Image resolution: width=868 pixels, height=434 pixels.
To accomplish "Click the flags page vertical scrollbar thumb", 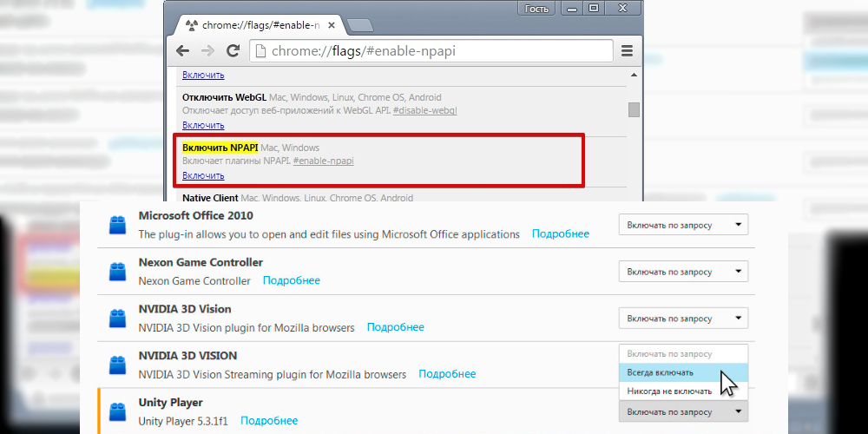I will pos(634,109).
